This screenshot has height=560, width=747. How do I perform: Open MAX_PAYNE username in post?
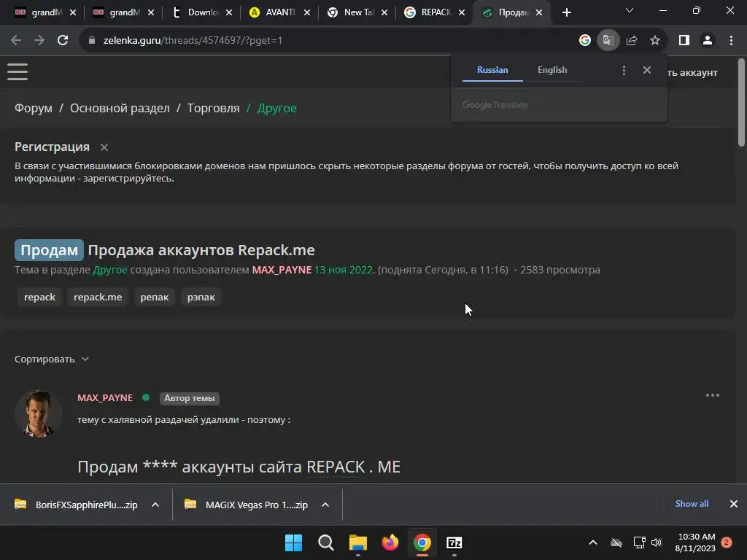pos(105,397)
